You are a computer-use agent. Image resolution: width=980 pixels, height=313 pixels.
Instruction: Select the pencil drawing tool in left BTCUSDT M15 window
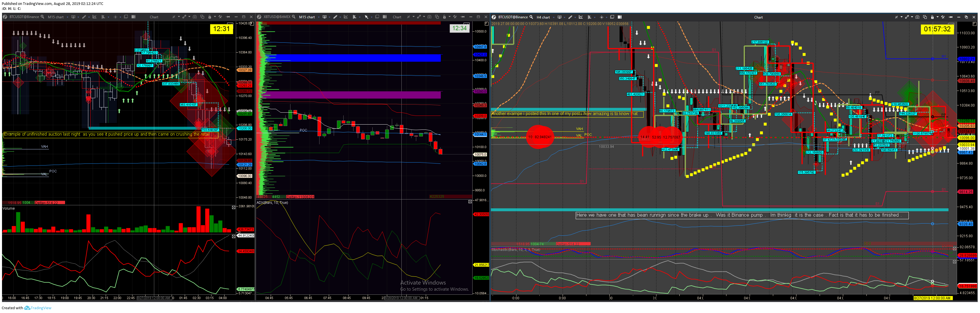pyautogui.click(x=84, y=17)
